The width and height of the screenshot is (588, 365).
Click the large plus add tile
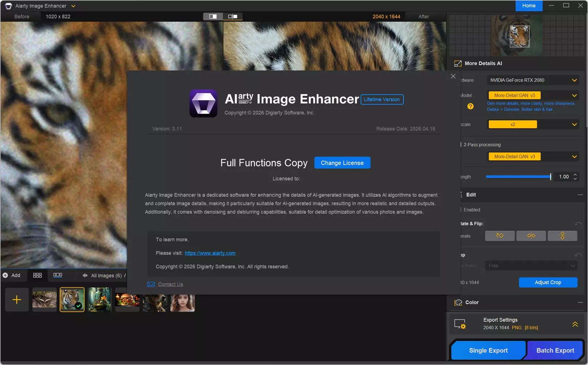click(x=17, y=300)
